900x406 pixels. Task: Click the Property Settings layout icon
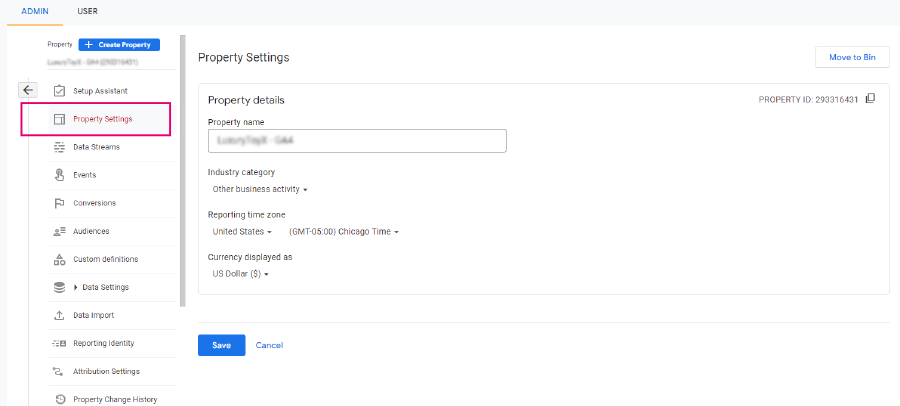click(x=59, y=119)
